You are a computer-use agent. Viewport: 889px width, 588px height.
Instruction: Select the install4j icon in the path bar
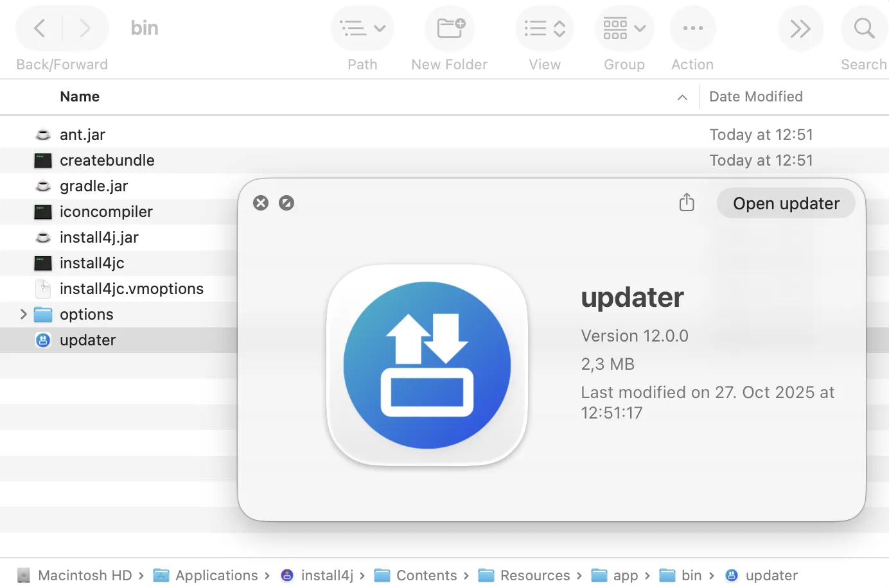pos(286,575)
